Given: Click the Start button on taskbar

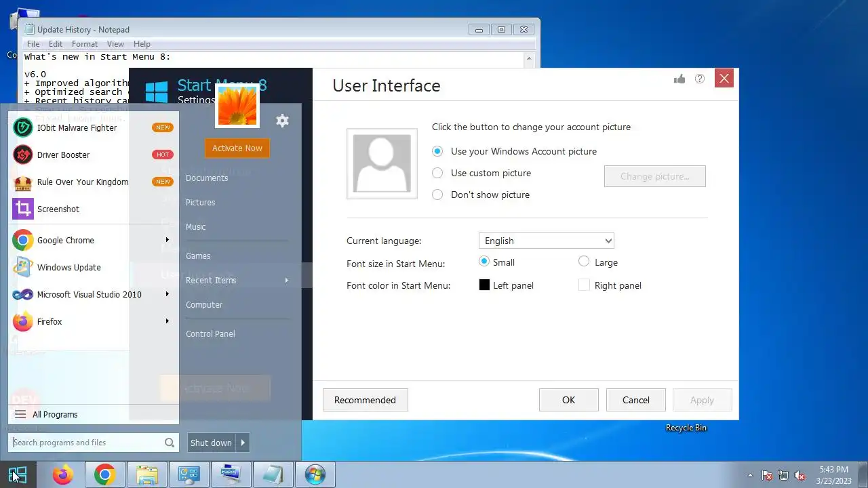Looking at the screenshot, I should pos(18,474).
